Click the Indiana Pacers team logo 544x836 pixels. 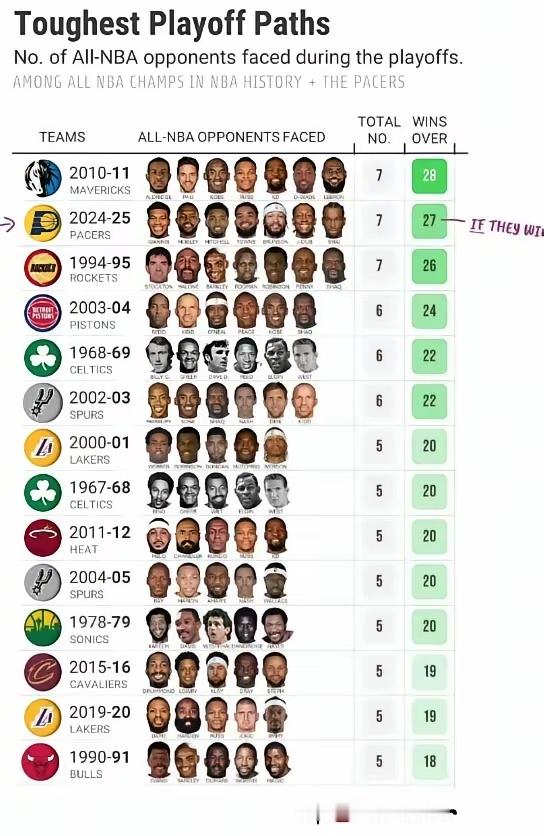43,223
